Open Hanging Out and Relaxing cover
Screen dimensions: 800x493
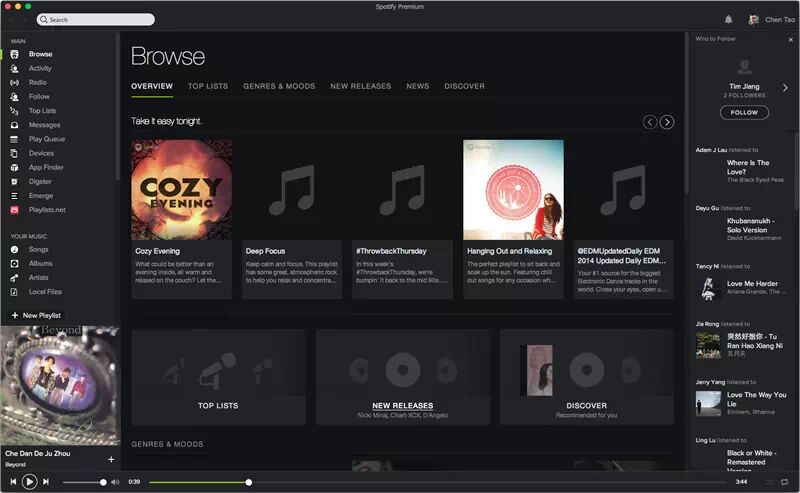pos(513,190)
